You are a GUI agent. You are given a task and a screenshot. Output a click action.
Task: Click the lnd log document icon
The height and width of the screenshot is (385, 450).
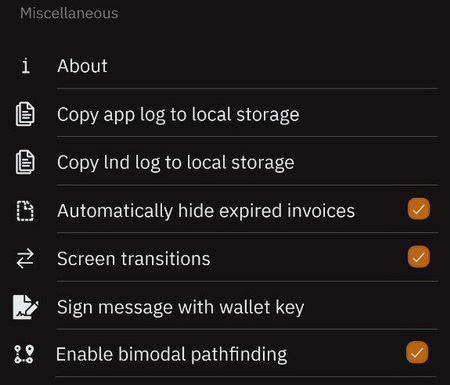click(25, 162)
